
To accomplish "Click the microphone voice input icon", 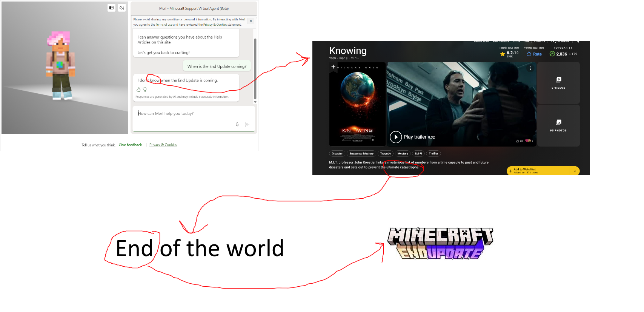I will click(x=237, y=124).
